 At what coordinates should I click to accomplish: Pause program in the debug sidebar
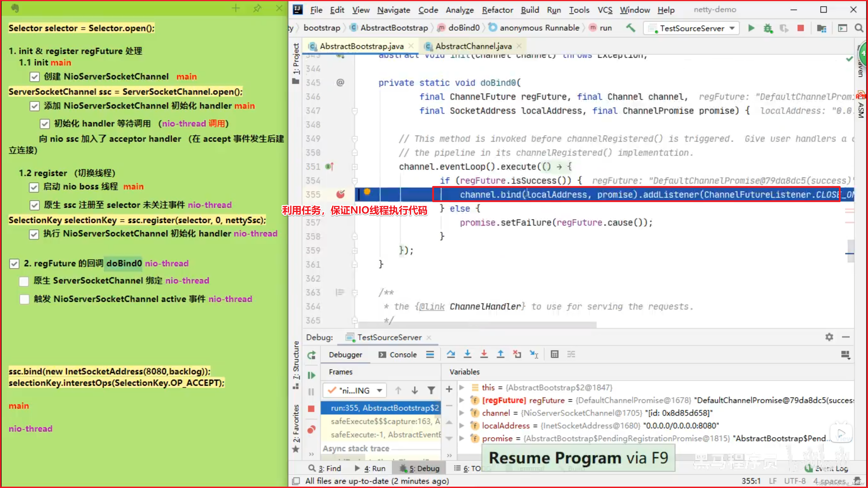311,392
